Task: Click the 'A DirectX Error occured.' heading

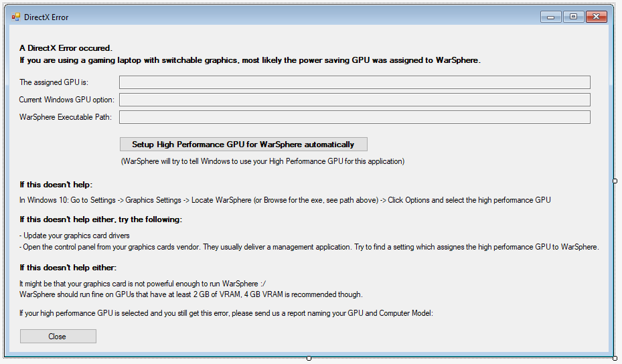Action: [x=66, y=48]
